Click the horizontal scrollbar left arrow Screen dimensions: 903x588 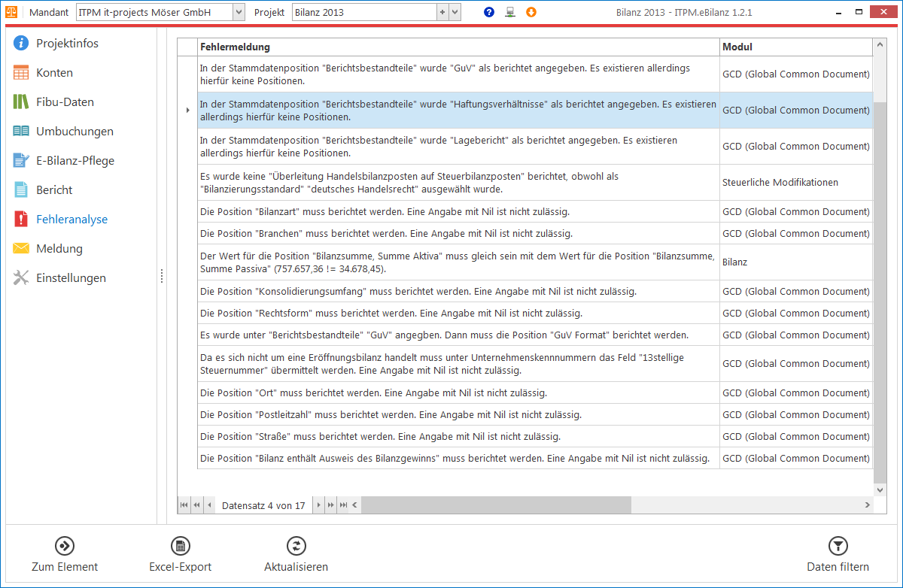[356, 505]
